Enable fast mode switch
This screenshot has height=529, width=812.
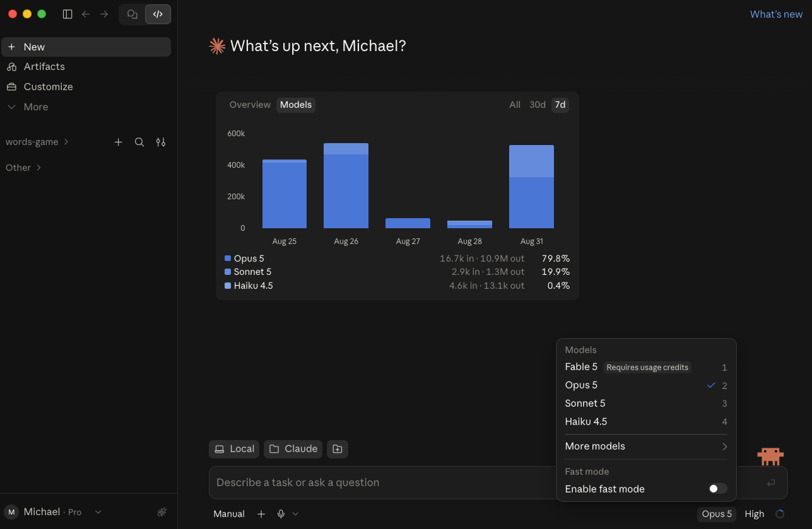[718, 489]
